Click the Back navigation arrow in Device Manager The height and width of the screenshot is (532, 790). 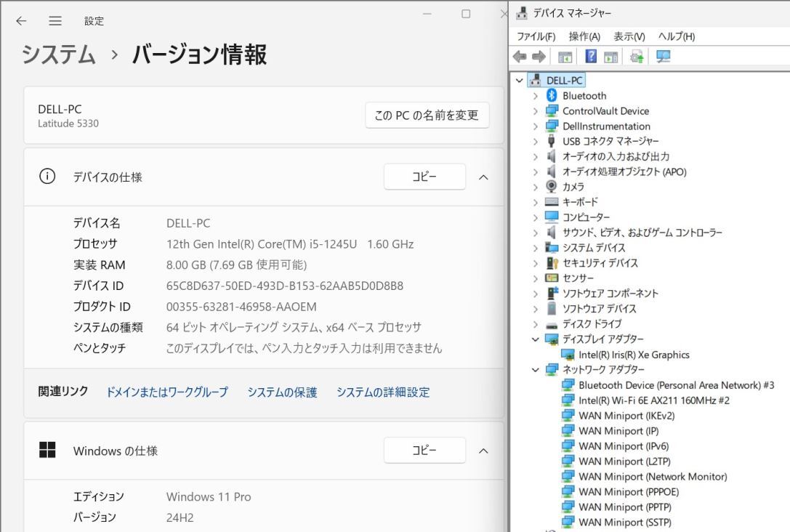click(518, 57)
